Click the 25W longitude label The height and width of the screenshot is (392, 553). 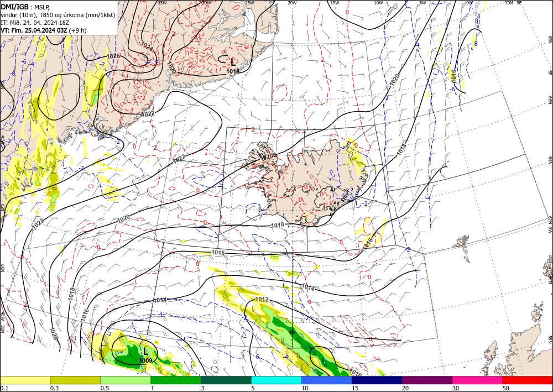coord(249,3)
